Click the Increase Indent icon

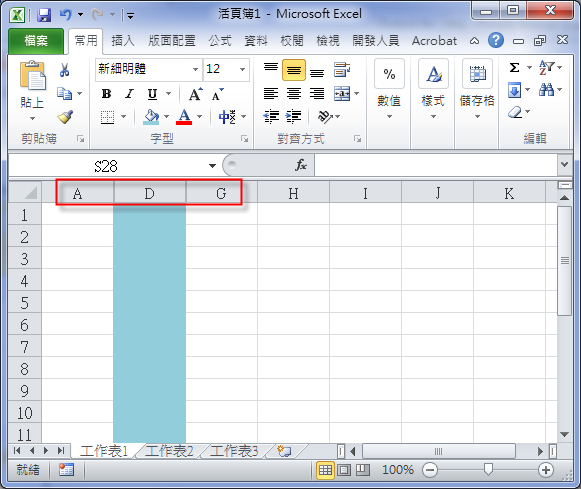point(293,117)
